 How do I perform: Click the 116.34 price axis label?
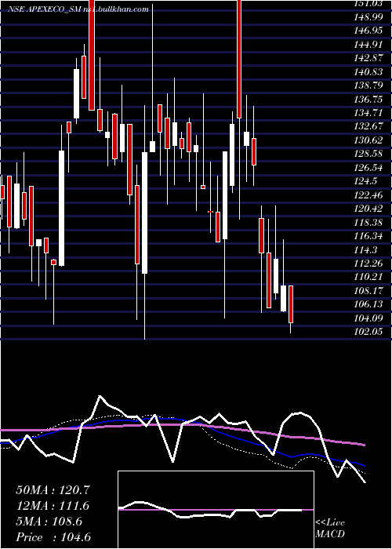point(368,236)
